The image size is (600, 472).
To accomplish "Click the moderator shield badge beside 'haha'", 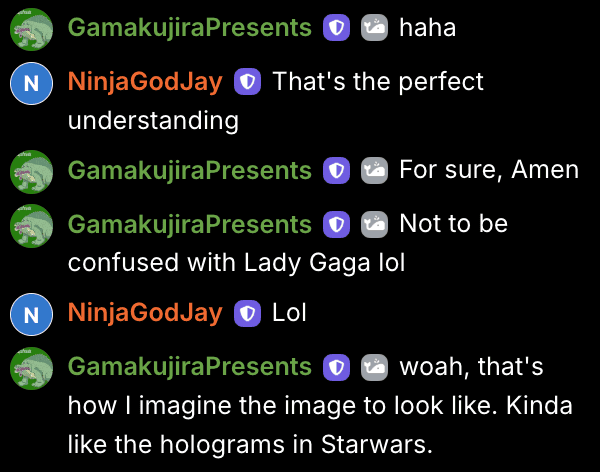I will pyautogui.click(x=336, y=28).
